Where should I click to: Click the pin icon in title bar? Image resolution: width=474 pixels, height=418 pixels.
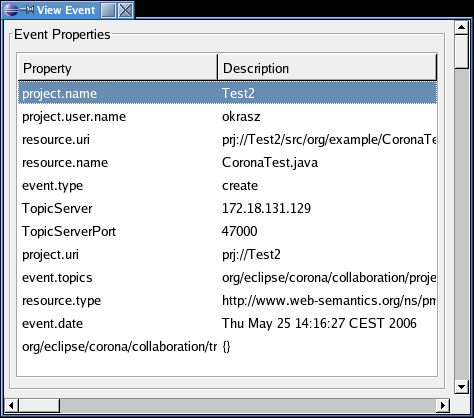pos(27,10)
